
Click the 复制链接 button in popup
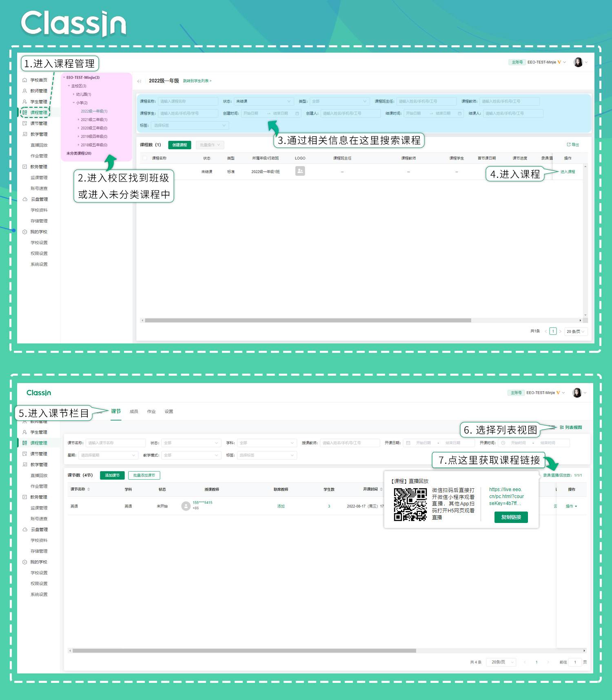511,517
